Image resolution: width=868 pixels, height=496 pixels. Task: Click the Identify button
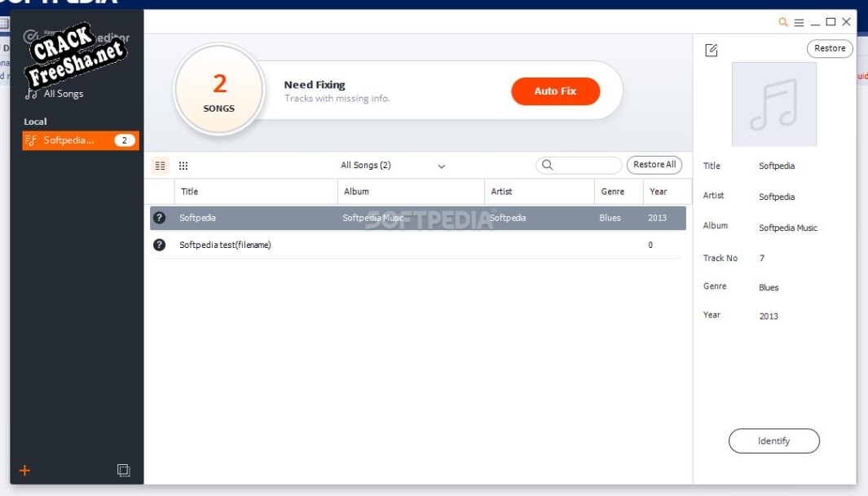coord(773,441)
